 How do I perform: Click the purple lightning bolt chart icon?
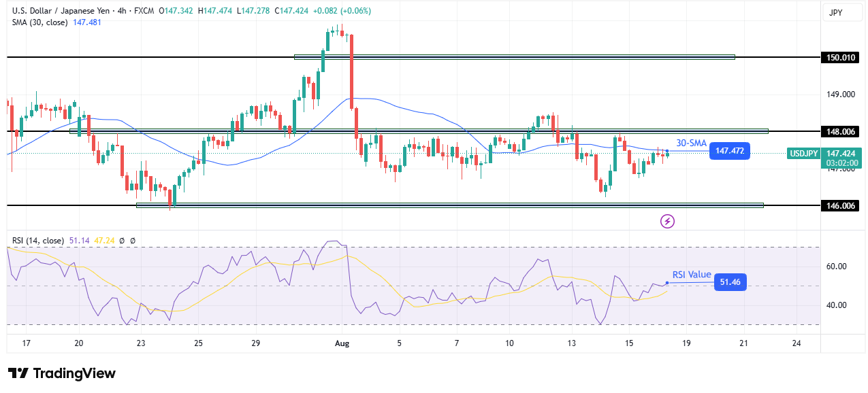[x=667, y=222]
